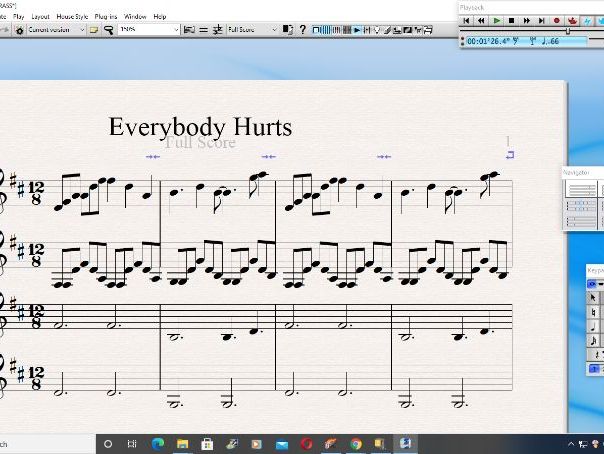Select the natural sign on the Keypad

pos(593,312)
